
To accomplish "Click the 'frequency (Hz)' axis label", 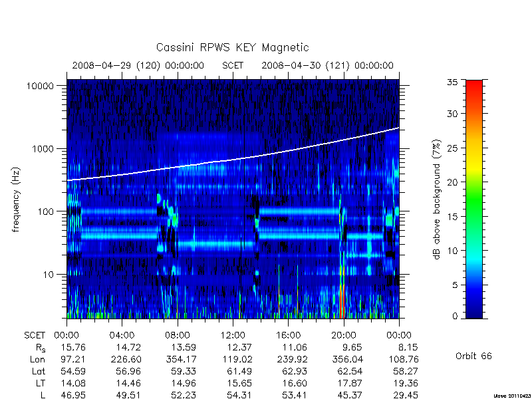I will pos(15,200).
